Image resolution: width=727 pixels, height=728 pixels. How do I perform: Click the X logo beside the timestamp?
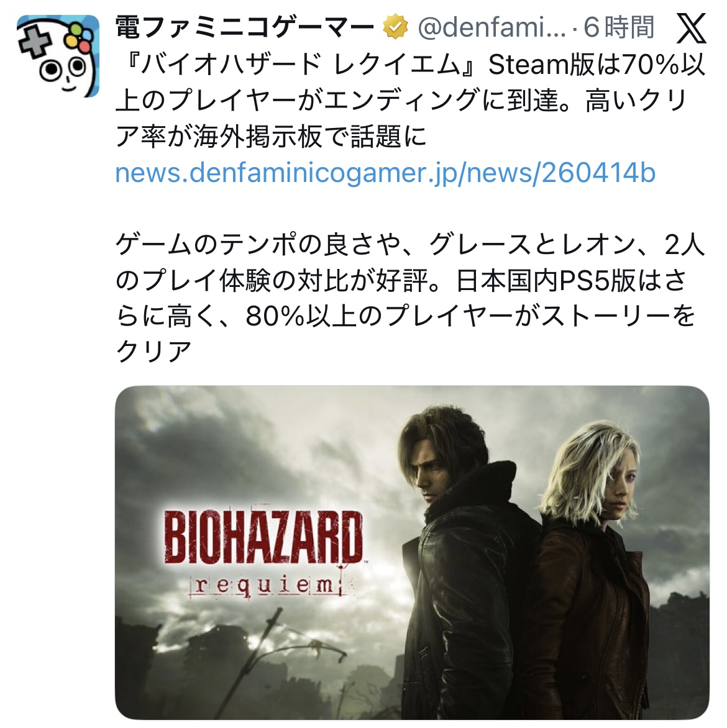tap(692, 28)
